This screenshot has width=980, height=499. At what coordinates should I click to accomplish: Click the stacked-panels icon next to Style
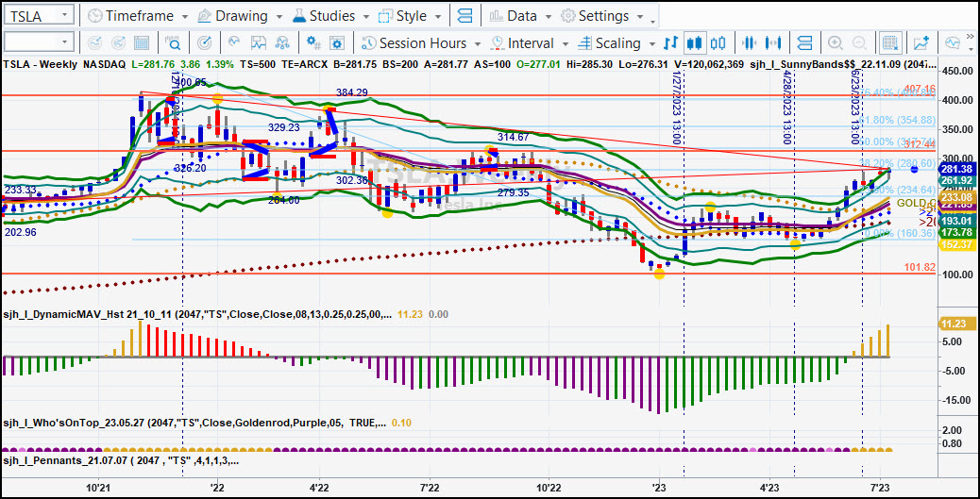click(x=465, y=16)
